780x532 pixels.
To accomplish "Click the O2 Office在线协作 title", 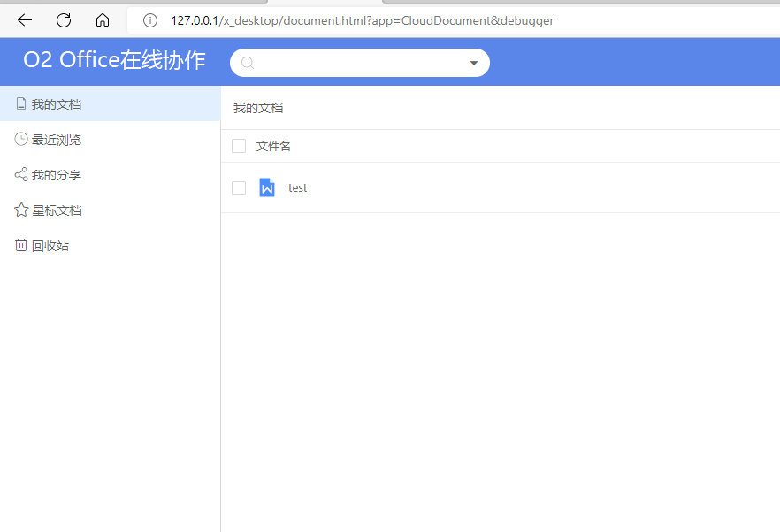I will coord(114,59).
